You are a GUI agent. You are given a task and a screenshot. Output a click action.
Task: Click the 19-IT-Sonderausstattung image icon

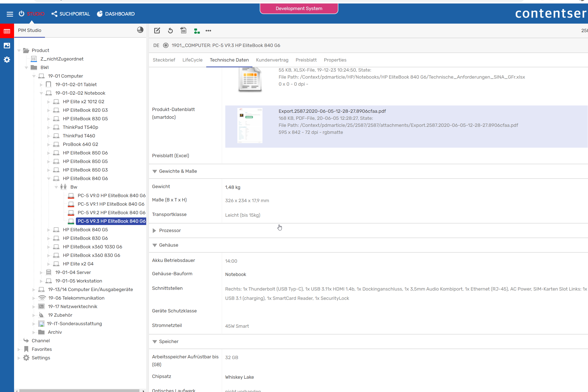pyautogui.click(x=41, y=323)
